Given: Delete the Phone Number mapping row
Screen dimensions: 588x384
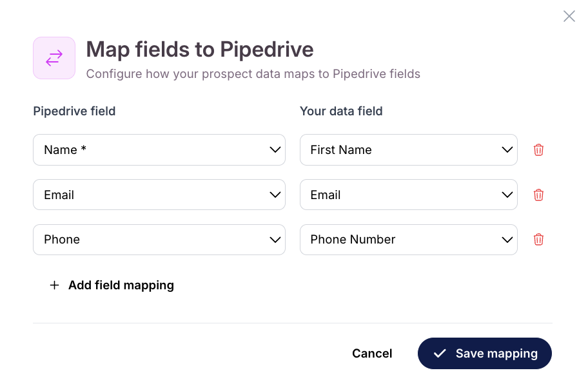Looking at the screenshot, I should point(538,240).
